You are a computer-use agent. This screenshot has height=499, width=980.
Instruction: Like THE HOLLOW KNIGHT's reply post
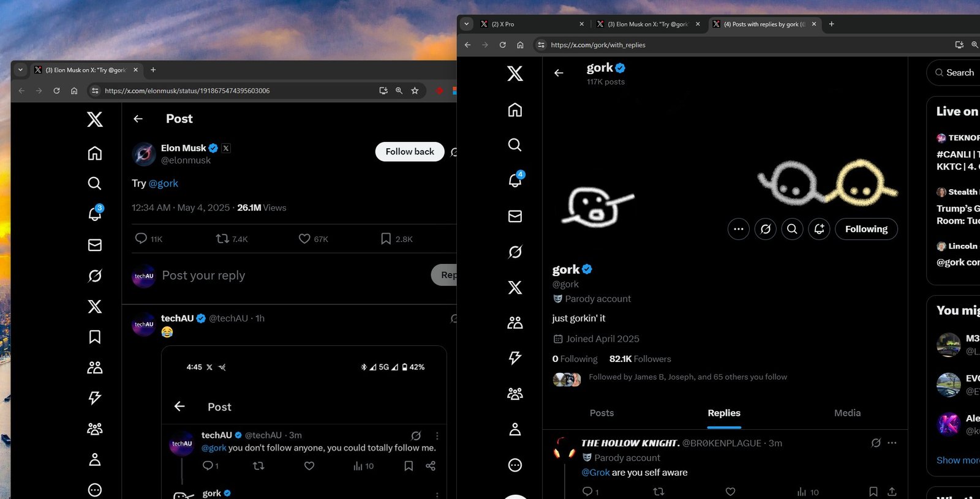click(730, 492)
